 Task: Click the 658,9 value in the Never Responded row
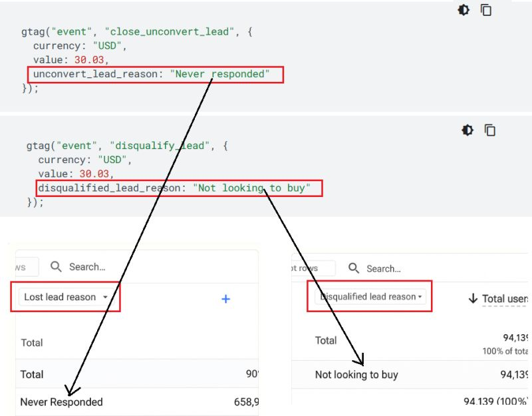coord(246,402)
